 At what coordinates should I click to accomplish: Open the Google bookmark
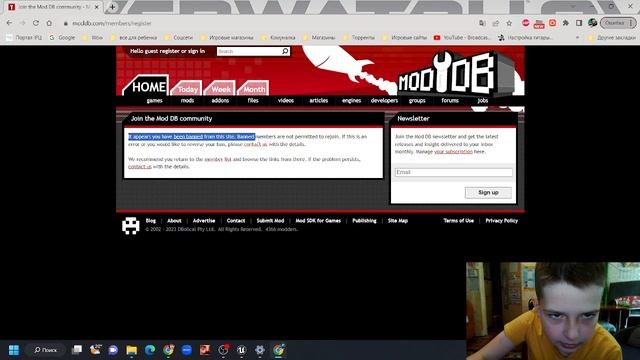click(62, 38)
